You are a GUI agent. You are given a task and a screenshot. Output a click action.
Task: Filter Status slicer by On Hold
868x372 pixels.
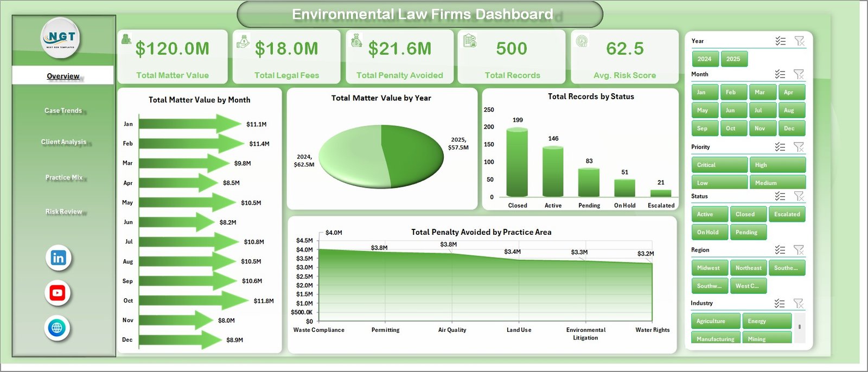[710, 232]
